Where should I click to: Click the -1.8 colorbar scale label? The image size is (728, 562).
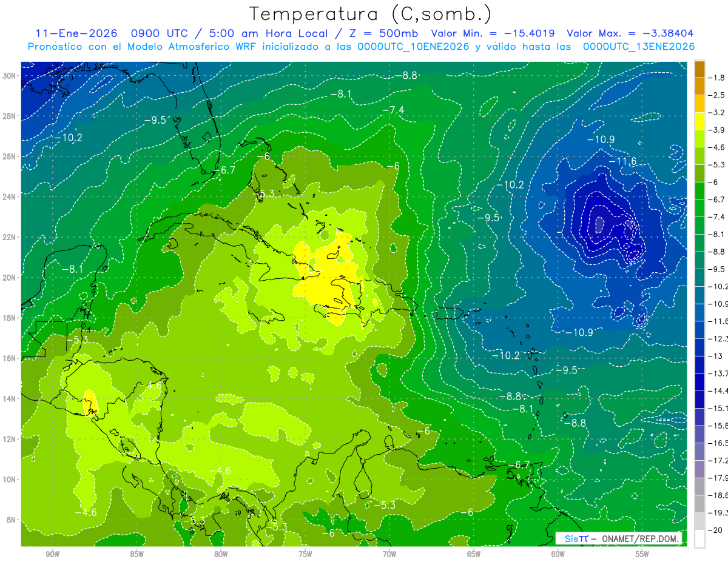pyautogui.click(x=716, y=78)
